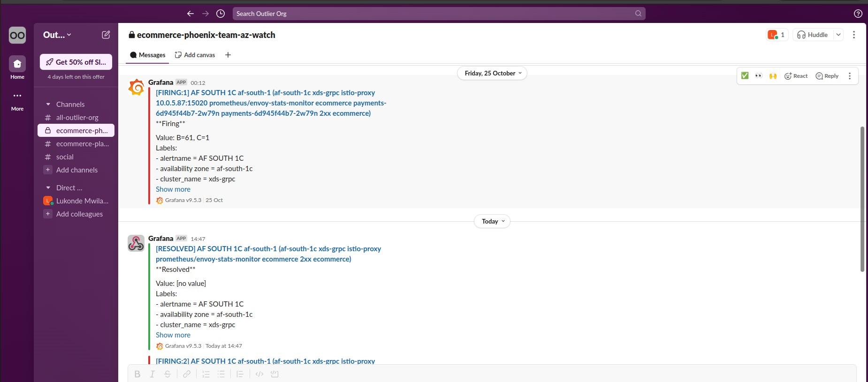
Task: React with green check mark emoji
Action: coord(745,75)
